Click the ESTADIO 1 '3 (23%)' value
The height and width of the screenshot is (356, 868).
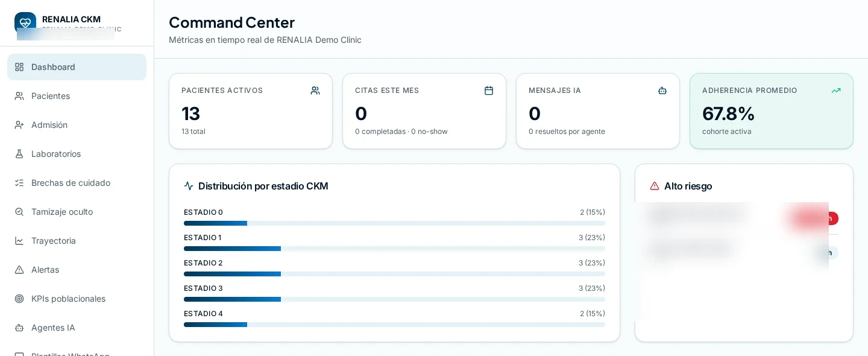[592, 238]
